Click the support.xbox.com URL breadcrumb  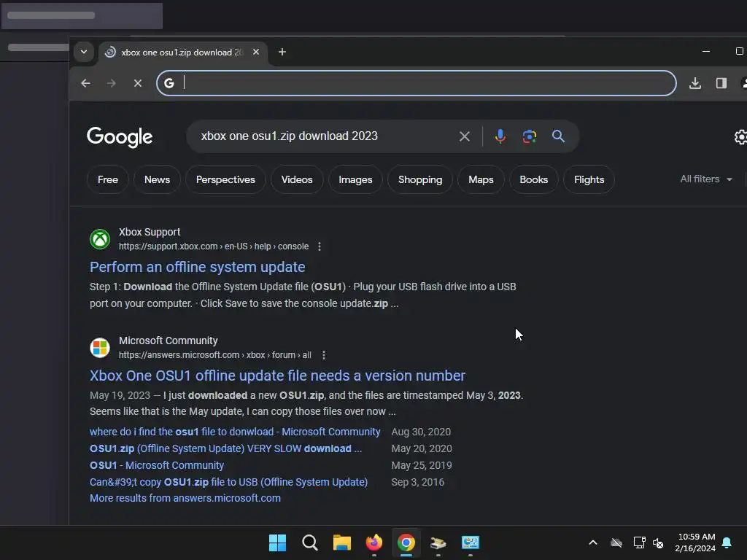point(214,246)
